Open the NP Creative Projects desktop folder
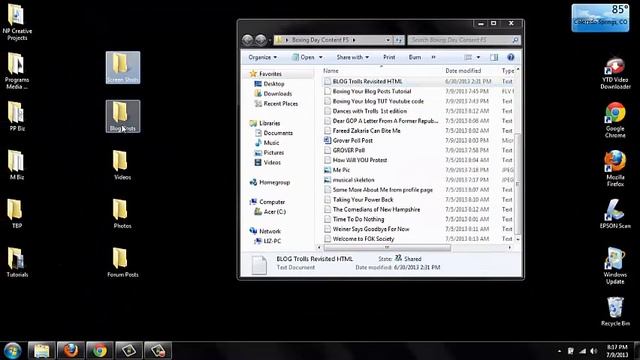640x360 pixels. pyautogui.click(x=17, y=22)
